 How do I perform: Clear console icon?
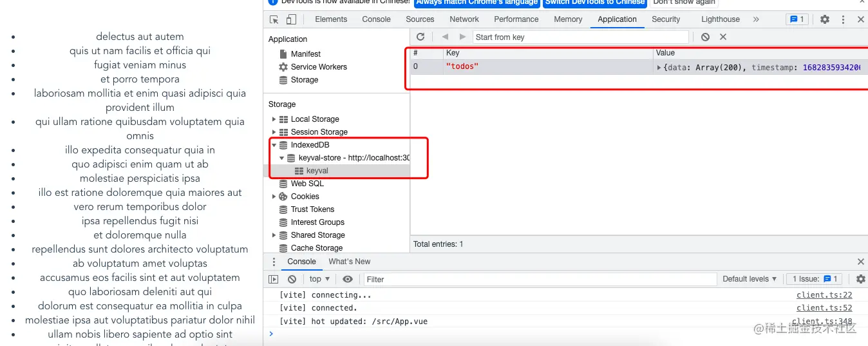[x=292, y=279]
